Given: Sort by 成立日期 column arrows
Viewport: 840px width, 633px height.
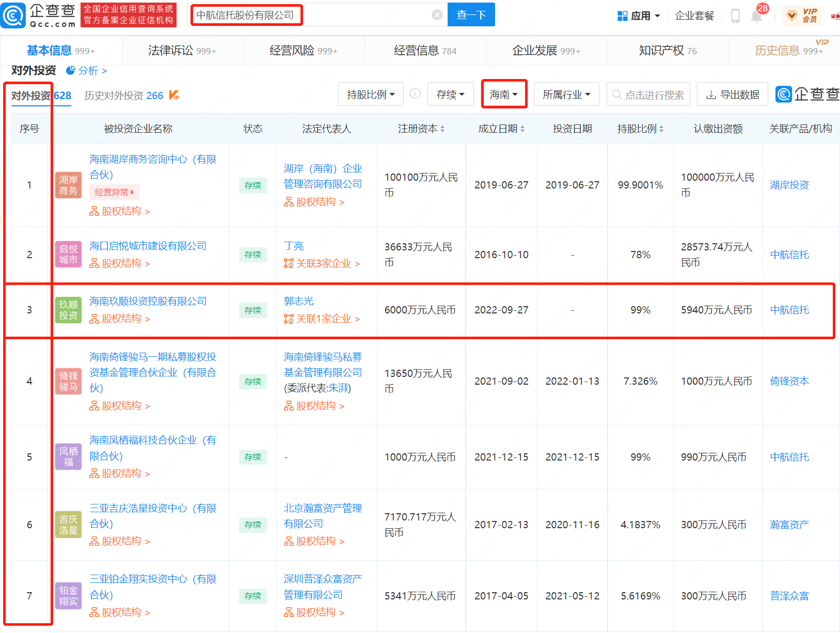Looking at the screenshot, I should [x=522, y=129].
